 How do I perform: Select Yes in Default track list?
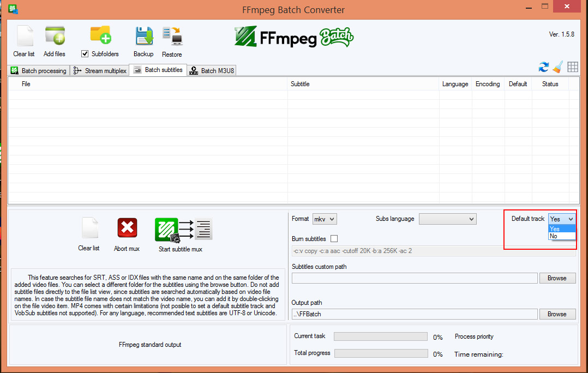(562, 228)
